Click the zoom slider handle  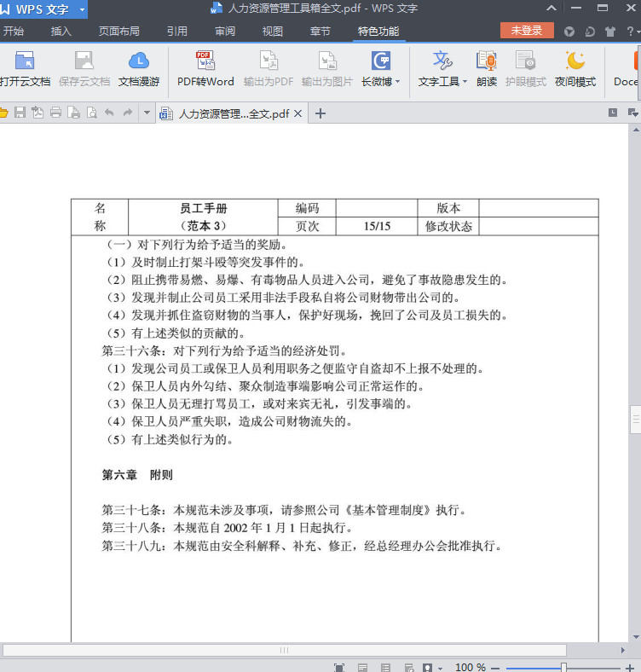coord(563,667)
